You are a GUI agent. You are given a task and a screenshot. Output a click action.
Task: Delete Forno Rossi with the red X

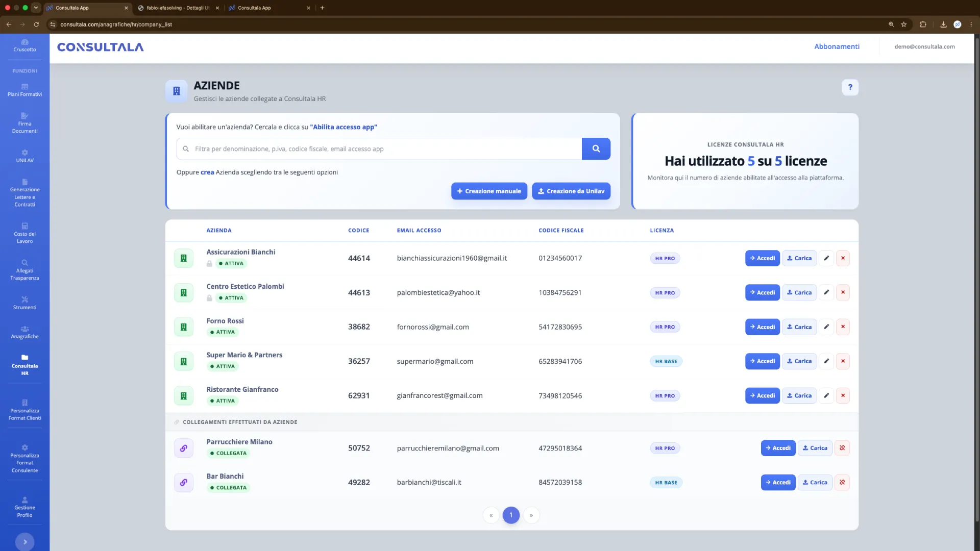click(x=843, y=327)
